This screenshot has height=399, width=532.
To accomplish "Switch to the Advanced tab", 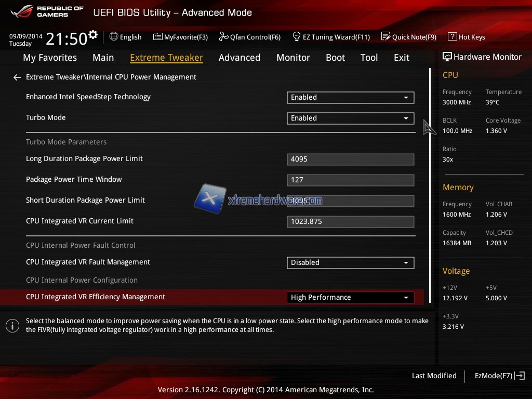I will (x=239, y=58).
